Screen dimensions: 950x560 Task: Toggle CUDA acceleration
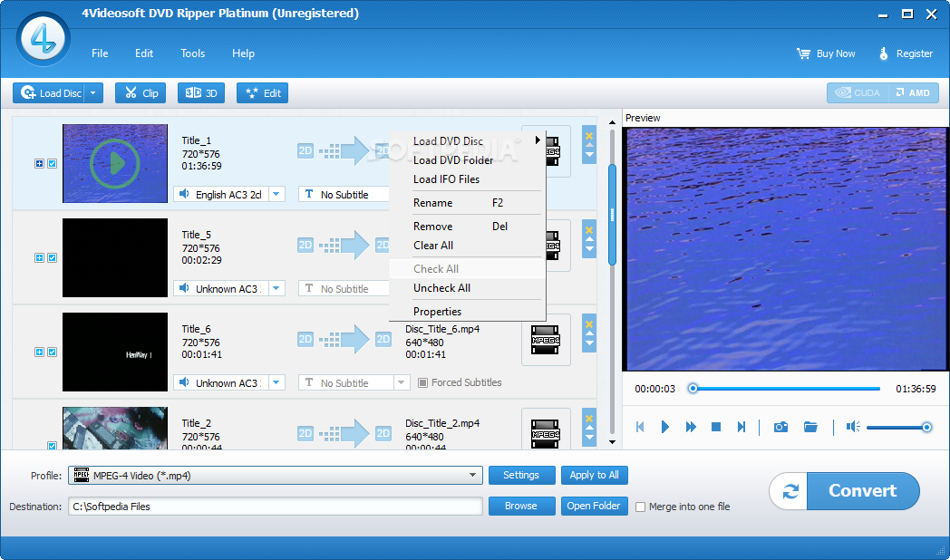pyautogui.click(x=858, y=92)
